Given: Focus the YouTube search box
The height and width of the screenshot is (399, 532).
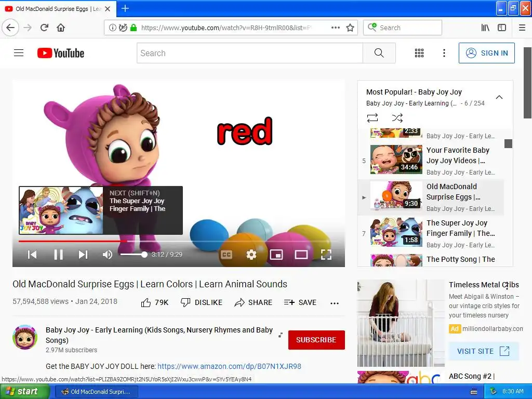Looking at the screenshot, I should click(250, 53).
